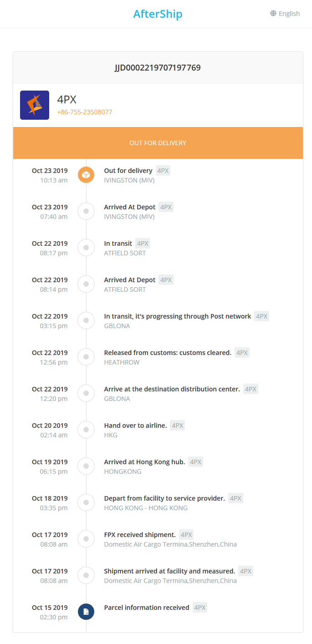The height and width of the screenshot is (644, 312).
Task: Click the globe language icon
Action: 273,14
